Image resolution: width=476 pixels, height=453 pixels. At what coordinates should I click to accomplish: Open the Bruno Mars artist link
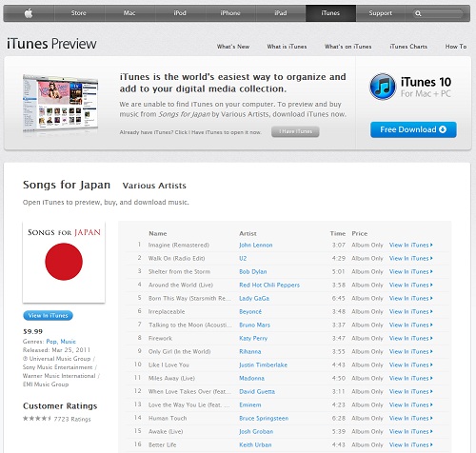(254, 325)
